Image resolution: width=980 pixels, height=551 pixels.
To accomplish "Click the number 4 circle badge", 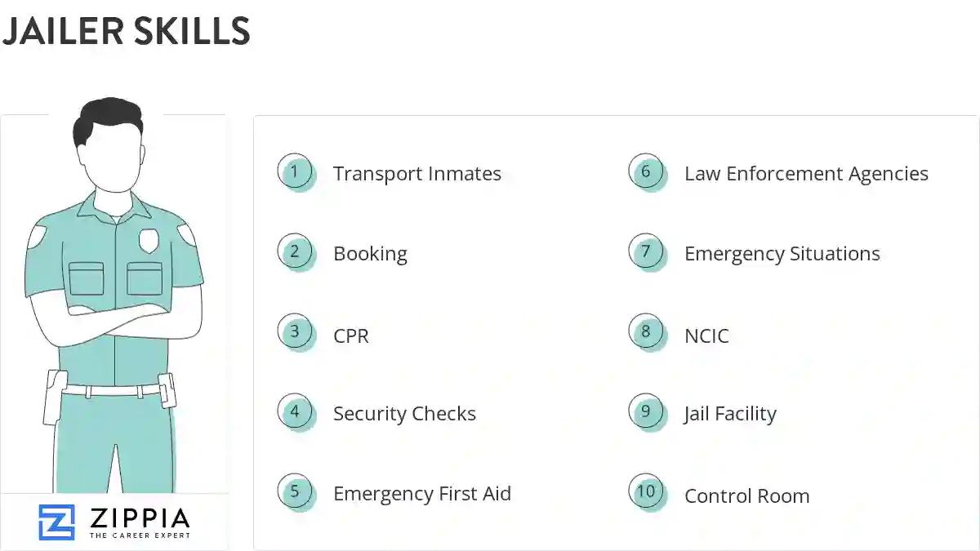I will [x=295, y=411].
